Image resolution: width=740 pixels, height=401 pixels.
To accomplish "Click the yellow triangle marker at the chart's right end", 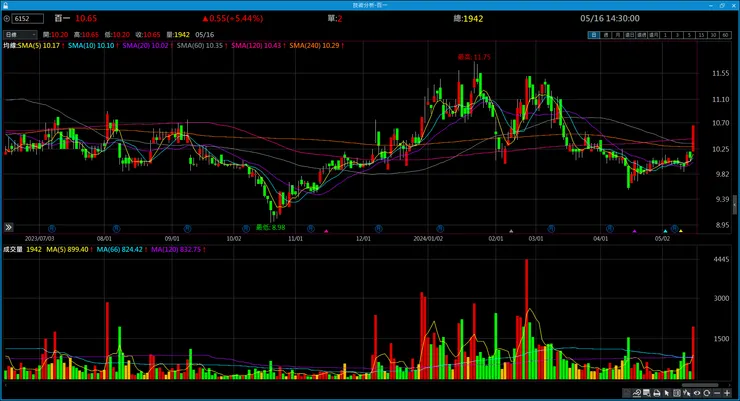I will coord(681,231).
